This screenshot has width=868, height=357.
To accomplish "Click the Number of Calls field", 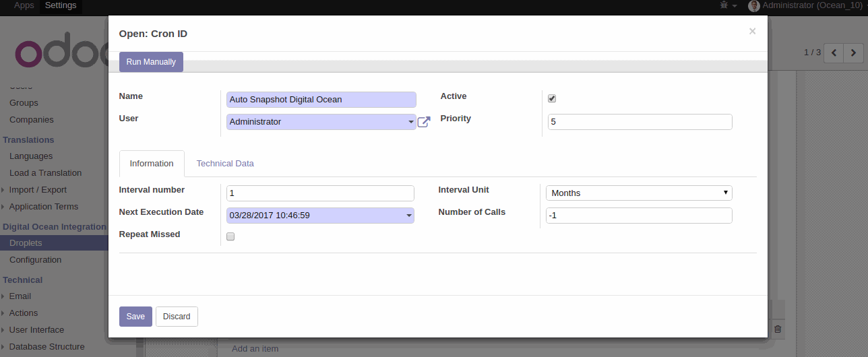I will [x=639, y=216].
